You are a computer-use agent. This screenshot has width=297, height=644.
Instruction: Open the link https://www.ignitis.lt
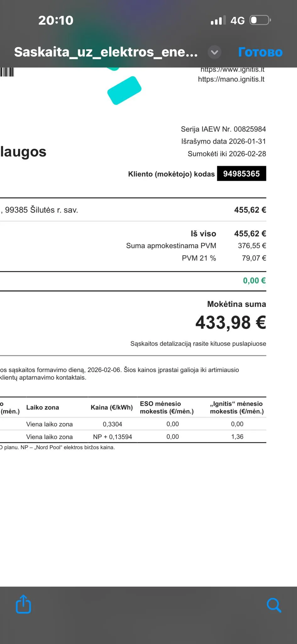(232, 69)
